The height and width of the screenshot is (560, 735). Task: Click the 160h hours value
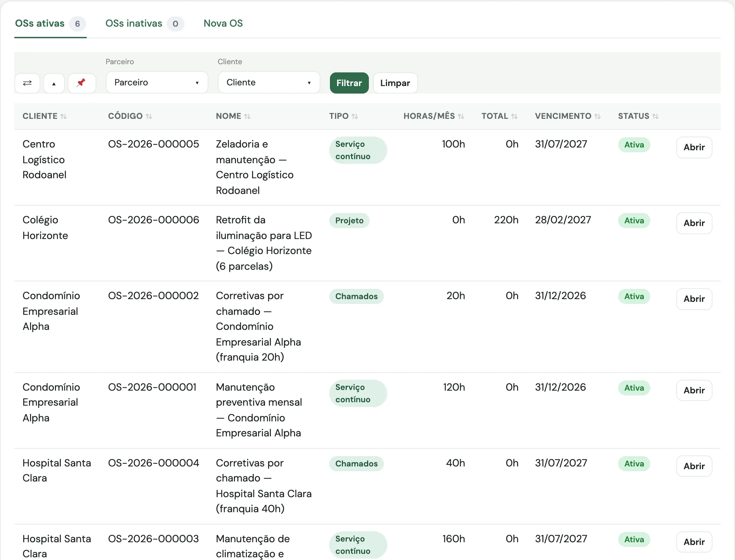(x=454, y=539)
